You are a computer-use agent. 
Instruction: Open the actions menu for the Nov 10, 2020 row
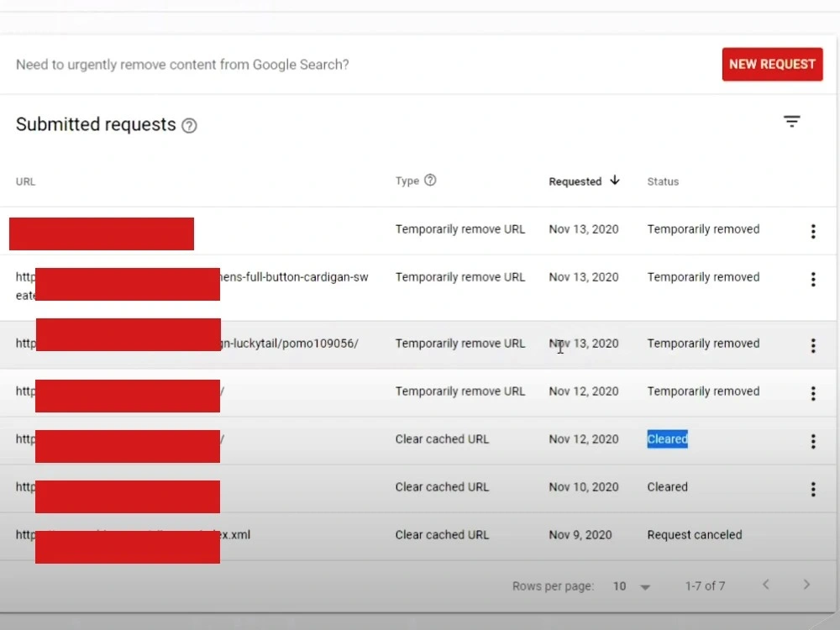(813, 489)
